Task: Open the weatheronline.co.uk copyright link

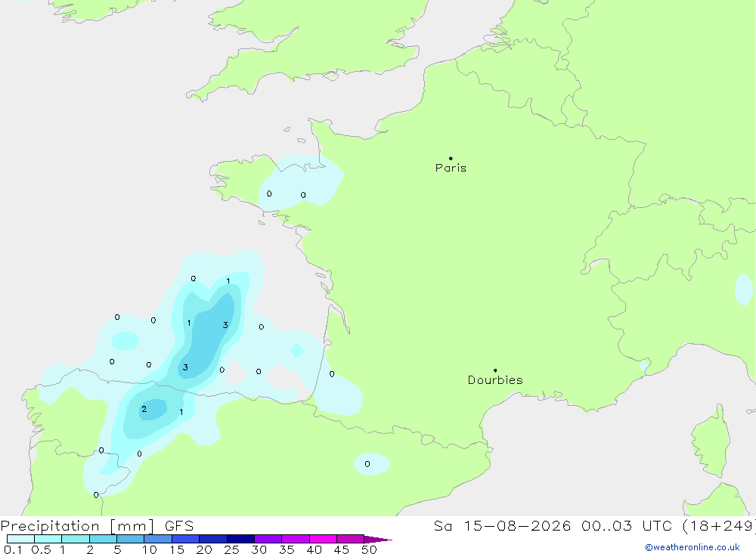Action: pyautogui.click(x=692, y=547)
